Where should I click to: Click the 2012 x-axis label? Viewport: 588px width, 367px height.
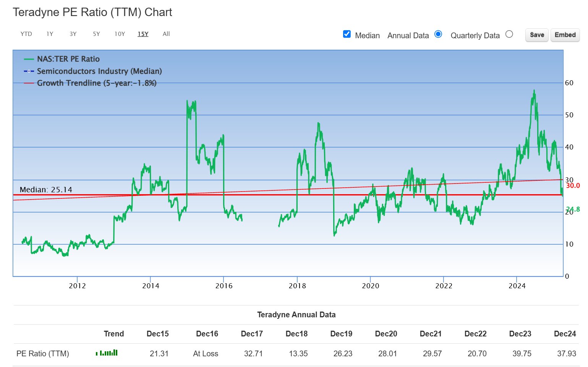point(77,286)
